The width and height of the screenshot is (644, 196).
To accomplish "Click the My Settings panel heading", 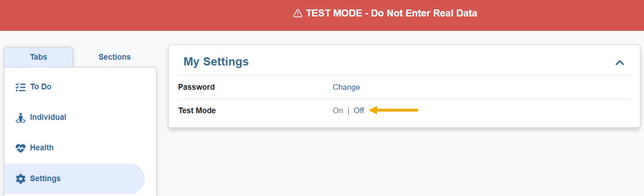I will [216, 62].
